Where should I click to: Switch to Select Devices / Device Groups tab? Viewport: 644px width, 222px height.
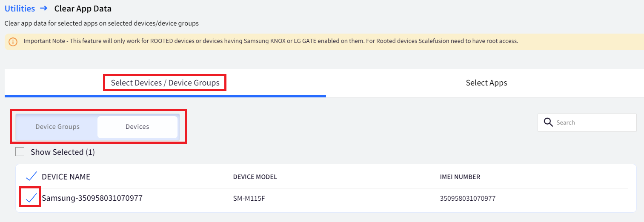pos(165,83)
